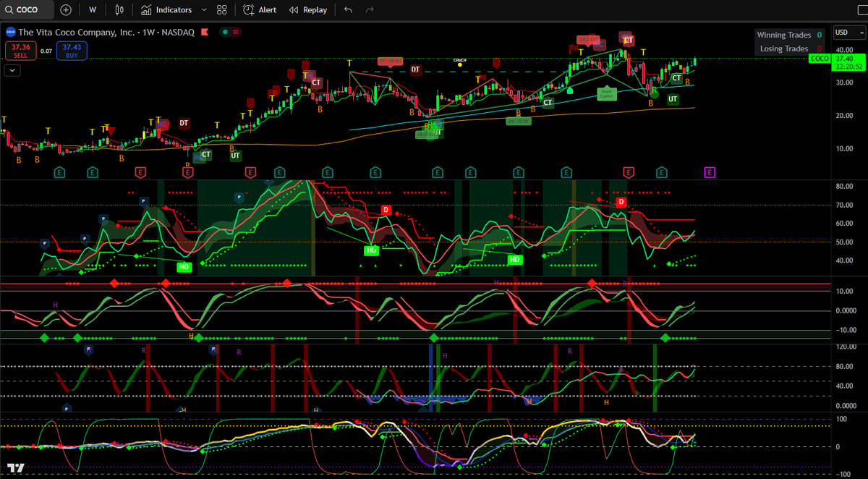This screenshot has height=479, width=868.
Task: Click the magenta upcoming earnings E marker
Action: click(710, 172)
